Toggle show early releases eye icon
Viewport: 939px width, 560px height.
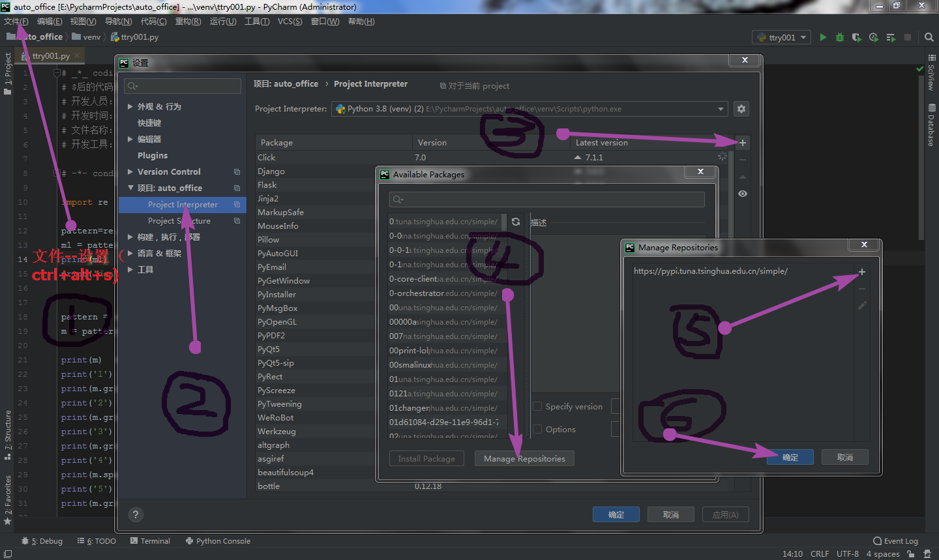743,194
